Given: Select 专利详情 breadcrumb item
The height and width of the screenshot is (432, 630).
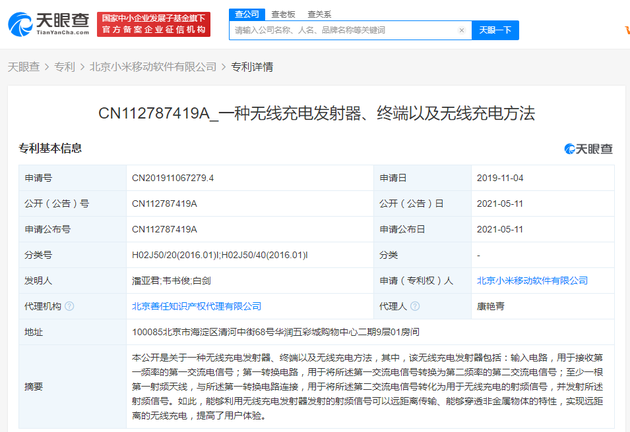Looking at the screenshot, I should (x=252, y=67).
